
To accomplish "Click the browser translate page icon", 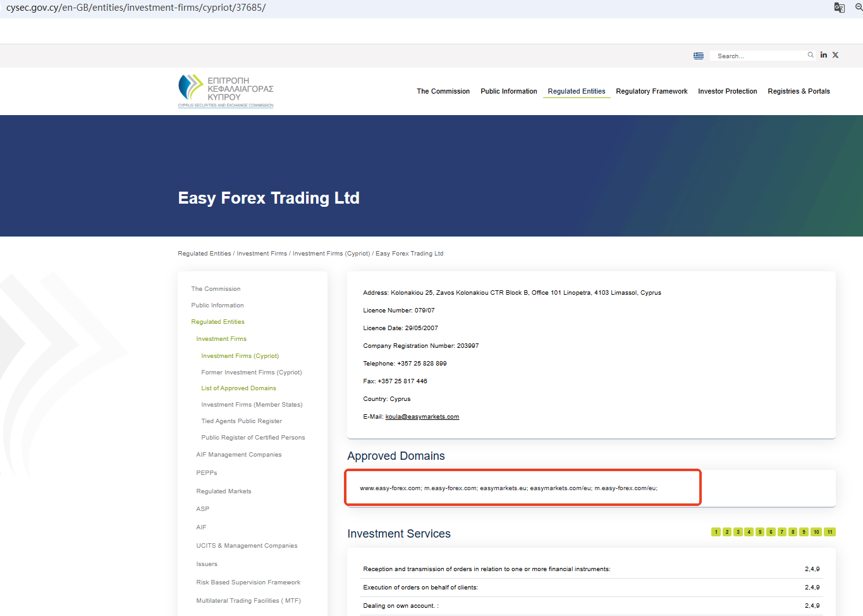I will [x=839, y=8].
